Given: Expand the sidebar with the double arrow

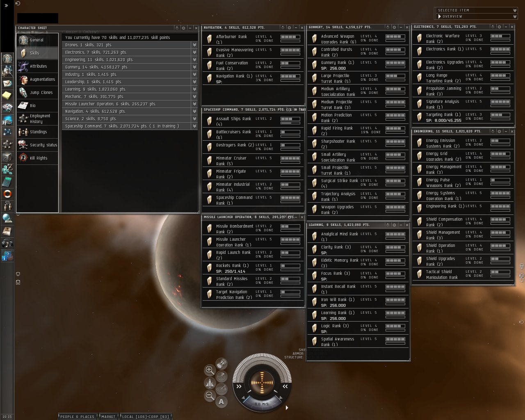Looking at the screenshot, I should 6,5.
